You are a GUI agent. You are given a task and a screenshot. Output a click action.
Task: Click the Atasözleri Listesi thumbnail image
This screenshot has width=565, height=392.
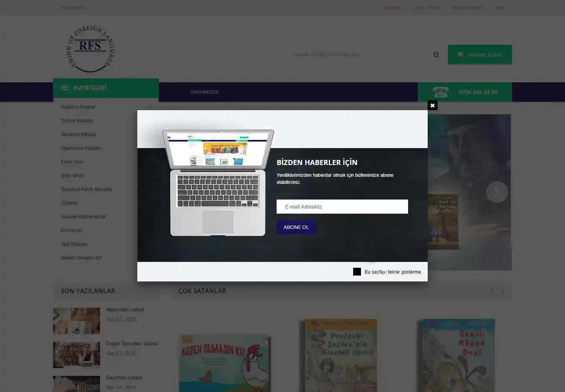77,321
